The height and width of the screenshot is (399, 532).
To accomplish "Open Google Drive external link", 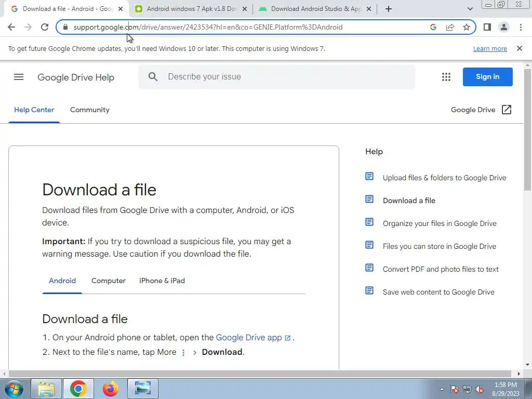I will click(481, 110).
